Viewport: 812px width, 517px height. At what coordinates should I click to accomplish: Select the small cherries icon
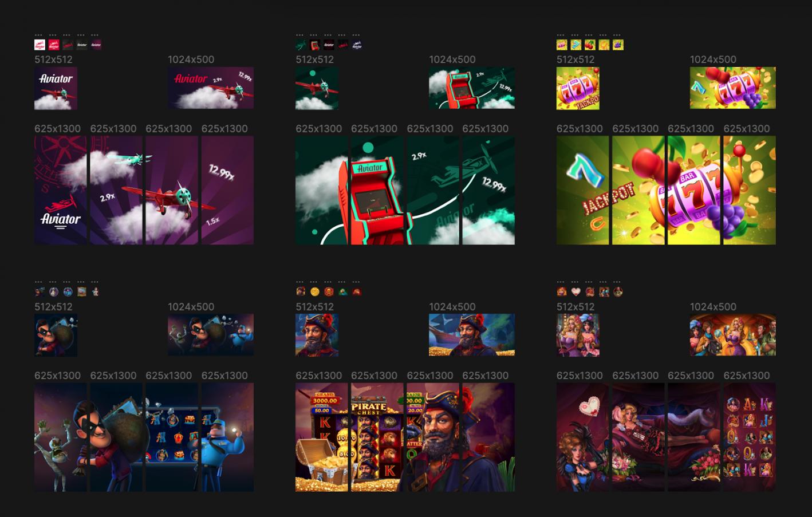pyautogui.click(x=590, y=45)
